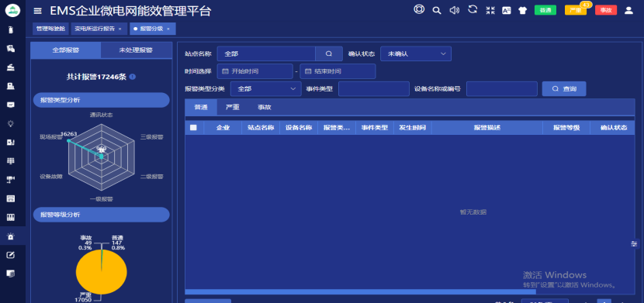Click the hamburger menu collapse icon
The width and height of the screenshot is (644, 303).
tap(37, 11)
